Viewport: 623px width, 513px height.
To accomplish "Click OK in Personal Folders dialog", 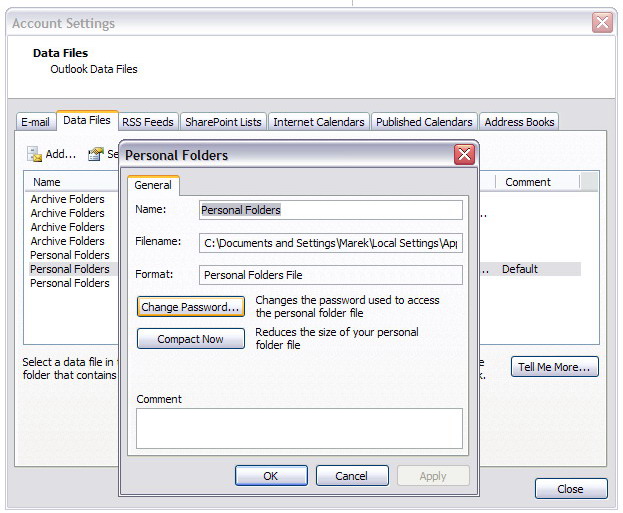I will pos(270,476).
